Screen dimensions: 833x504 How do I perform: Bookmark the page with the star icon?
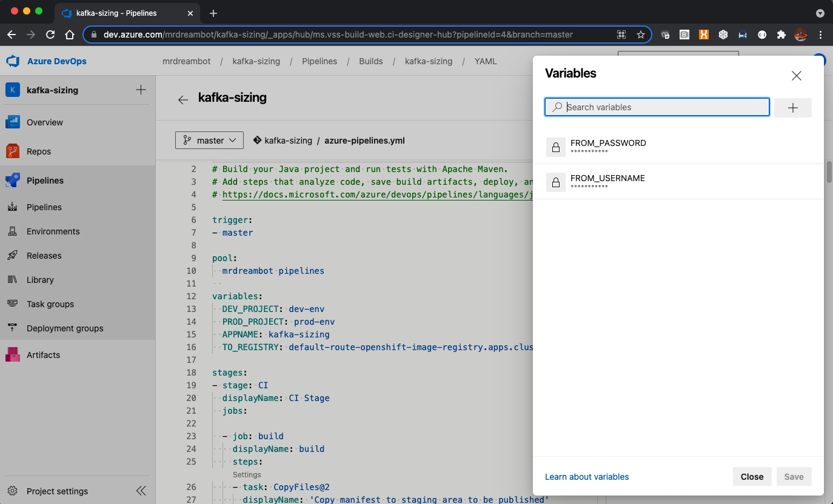(640, 35)
